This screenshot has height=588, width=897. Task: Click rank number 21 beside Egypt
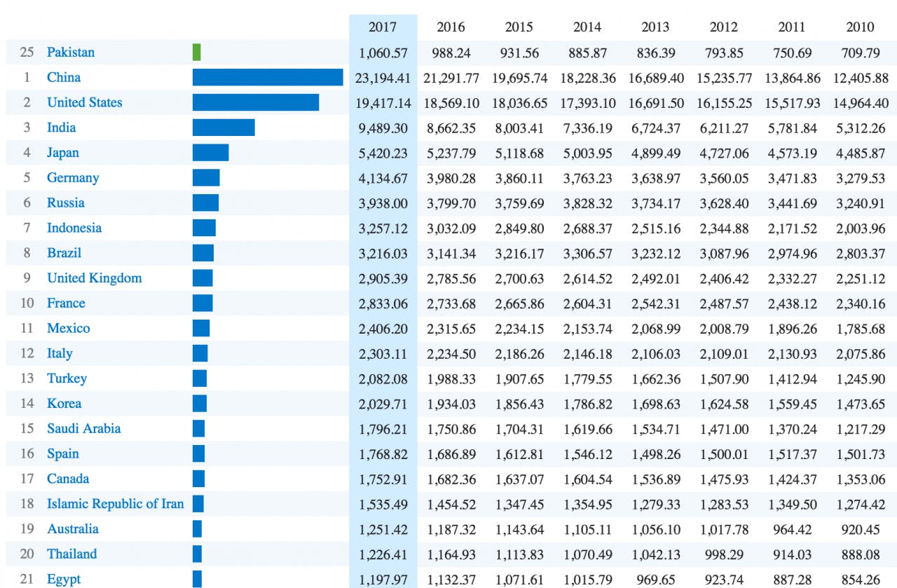click(27, 580)
